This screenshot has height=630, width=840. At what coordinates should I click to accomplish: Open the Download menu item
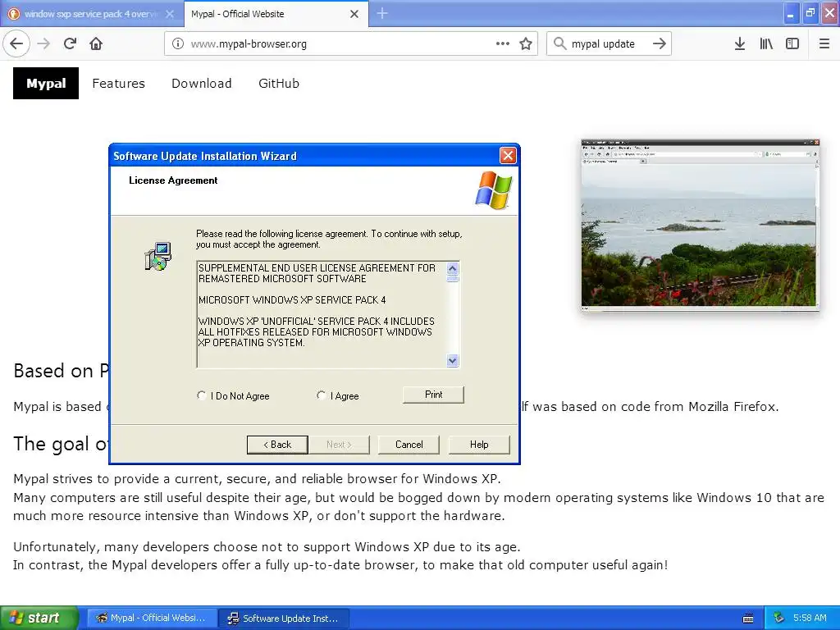click(x=202, y=84)
